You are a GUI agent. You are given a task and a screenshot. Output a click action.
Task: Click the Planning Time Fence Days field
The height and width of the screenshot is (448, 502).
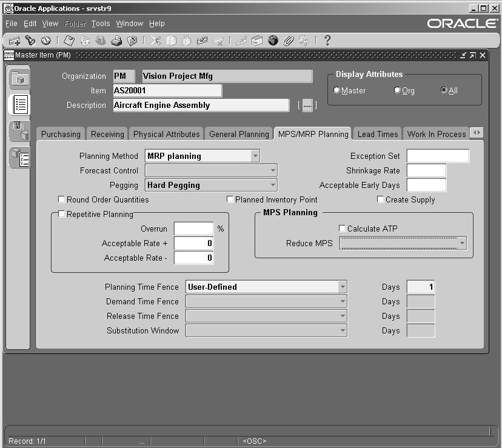pos(421,287)
